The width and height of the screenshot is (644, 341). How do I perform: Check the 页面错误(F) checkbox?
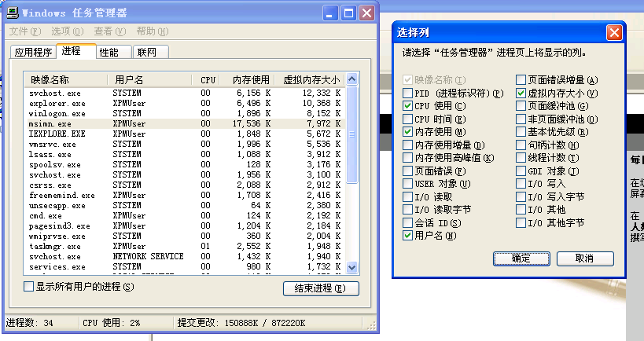click(x=407, y=170)
